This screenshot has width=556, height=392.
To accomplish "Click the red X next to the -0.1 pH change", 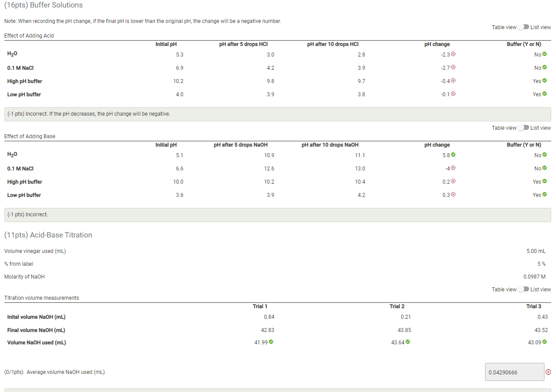I will click(453, 94).
